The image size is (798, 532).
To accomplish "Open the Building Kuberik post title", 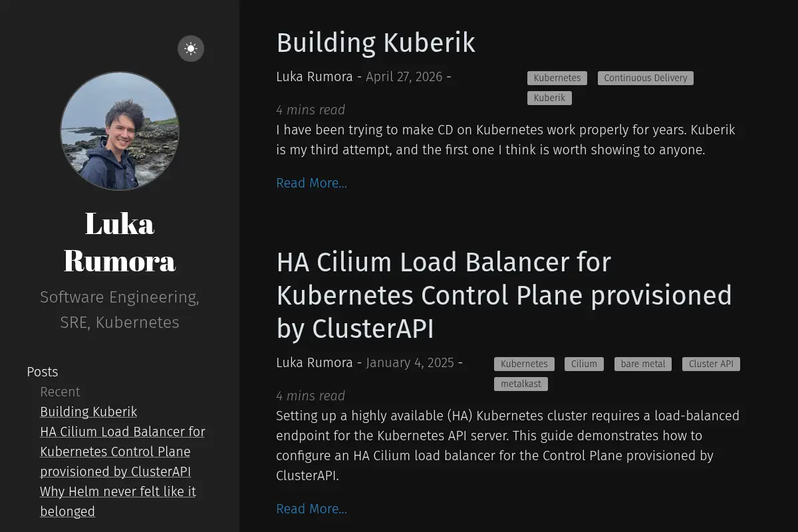I will click(x=376, y=43).
